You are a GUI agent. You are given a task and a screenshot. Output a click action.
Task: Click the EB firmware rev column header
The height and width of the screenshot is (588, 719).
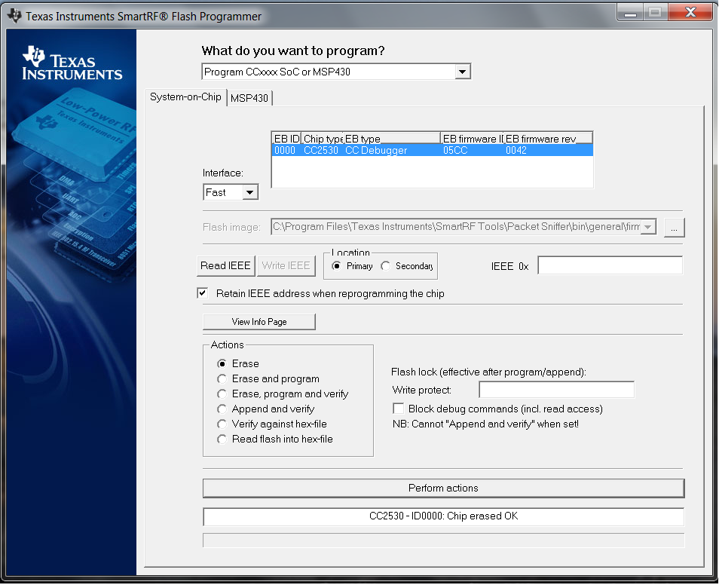(548, 139)
